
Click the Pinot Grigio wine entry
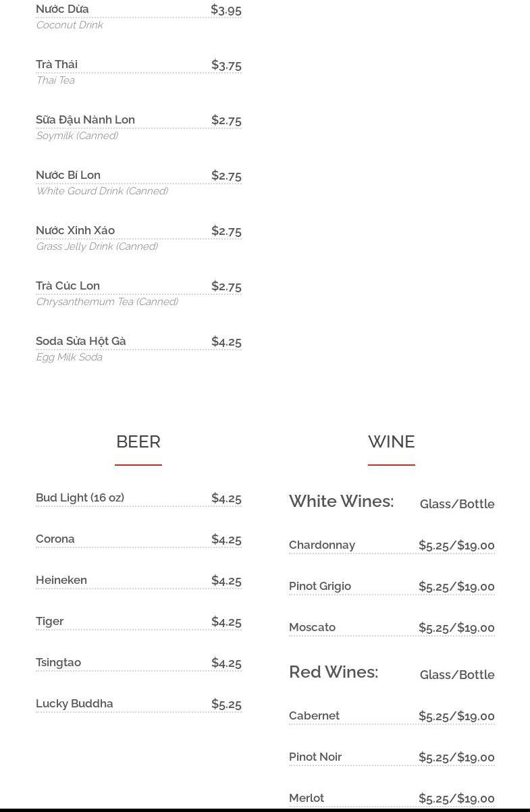320,587
